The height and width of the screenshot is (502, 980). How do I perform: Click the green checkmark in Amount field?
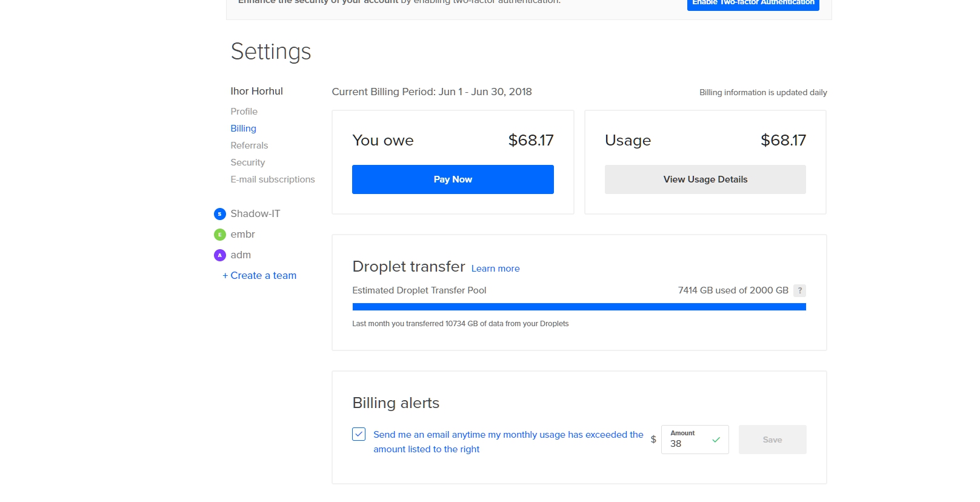coord(716,440)
